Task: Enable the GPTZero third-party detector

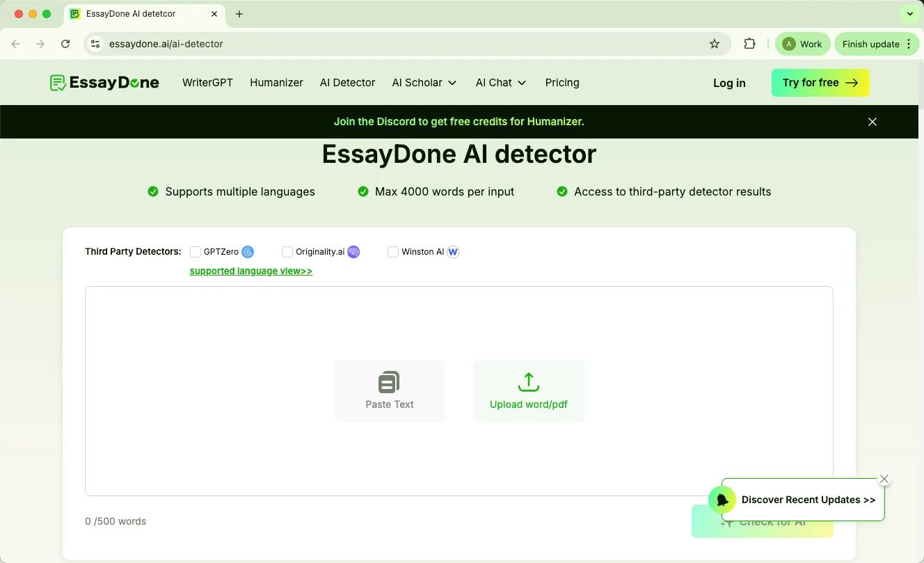Action: point(196,251)
